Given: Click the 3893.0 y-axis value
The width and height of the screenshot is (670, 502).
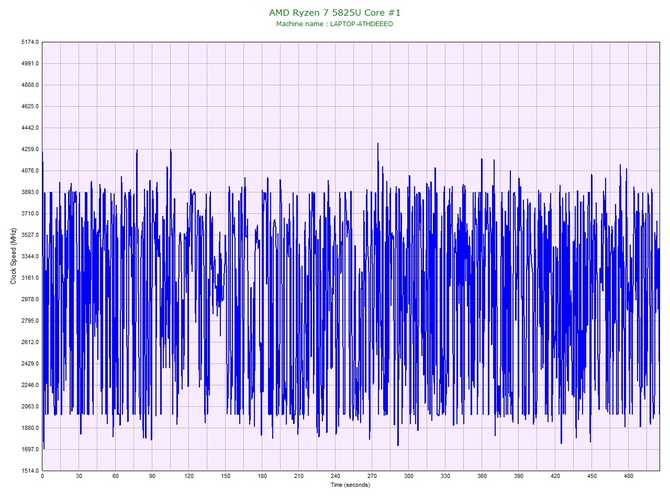Looking at the screenshot, I should 30,192.
